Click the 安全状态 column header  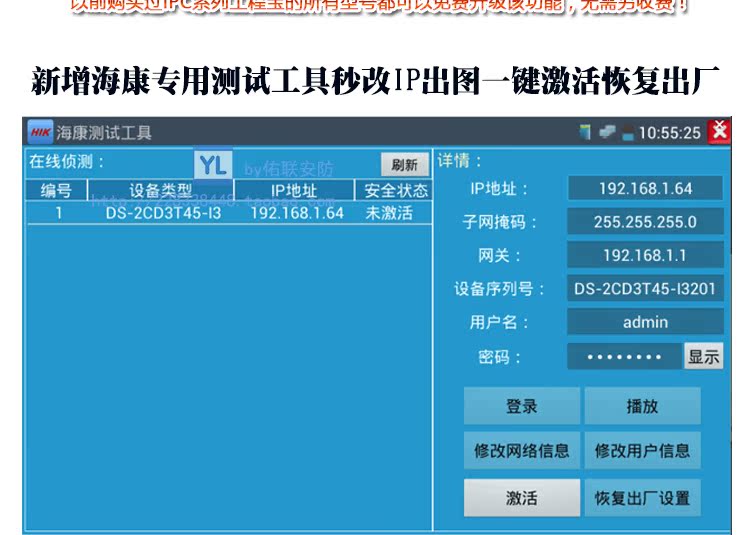(395, 191)
